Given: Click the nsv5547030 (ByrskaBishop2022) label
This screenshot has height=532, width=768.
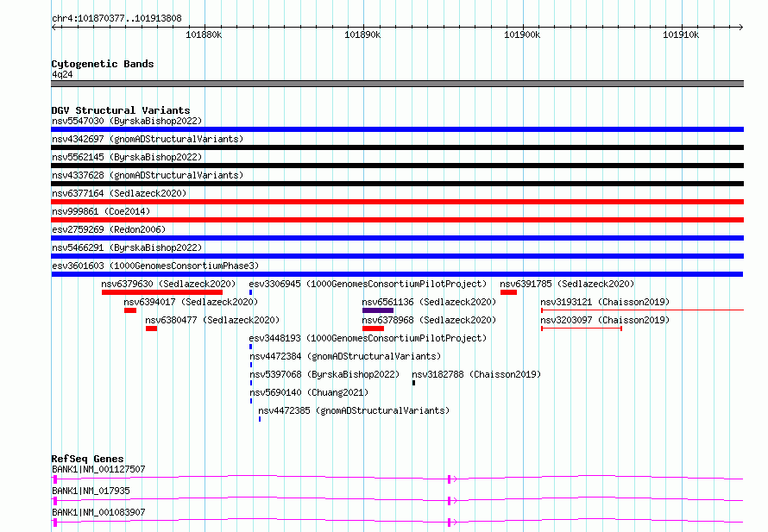Looking at the screenshot, I should (x=127, y=121).
